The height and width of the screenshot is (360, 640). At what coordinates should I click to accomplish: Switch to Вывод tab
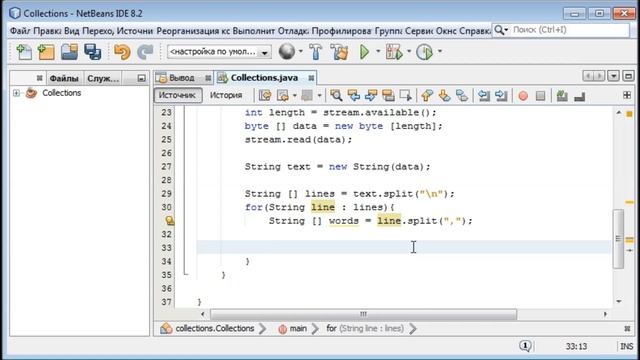[181, 78]
